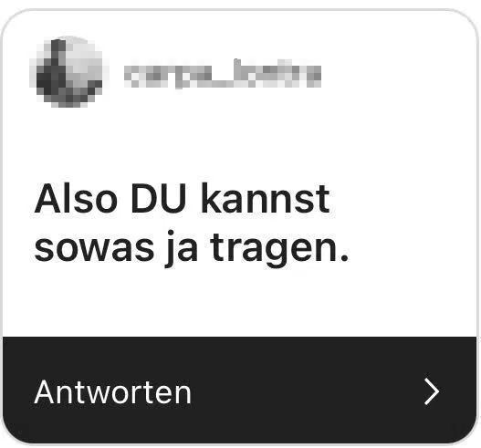Click the word 'kannst' in the message
The image size is (481, 448).
pyautogui.click(x=266, y=199)
